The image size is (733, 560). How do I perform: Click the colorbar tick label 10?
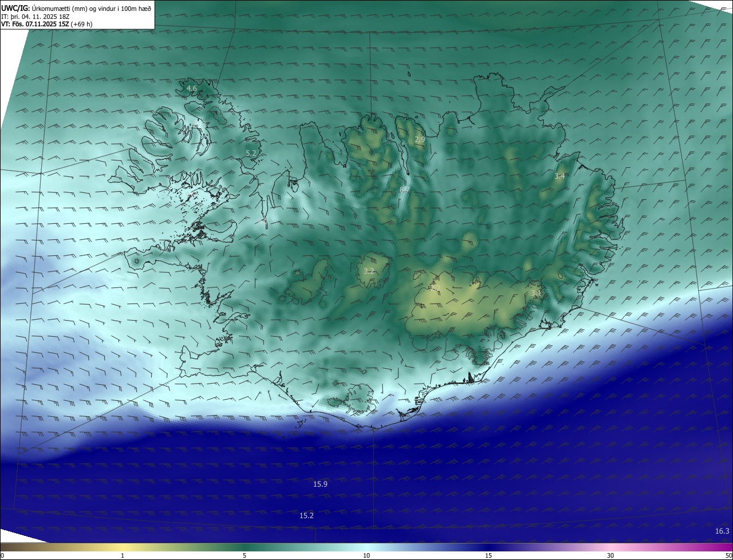(366, 555)
